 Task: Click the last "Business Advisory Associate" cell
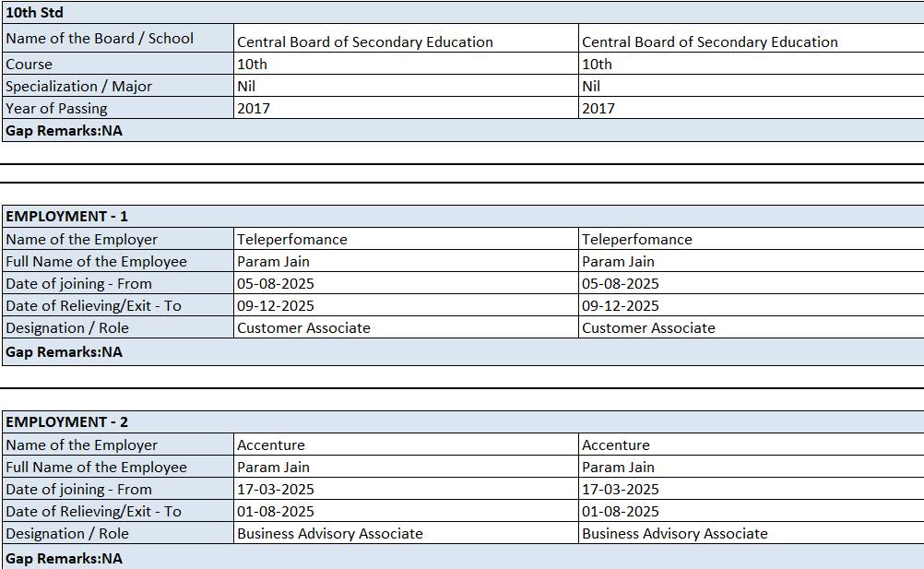674,533
